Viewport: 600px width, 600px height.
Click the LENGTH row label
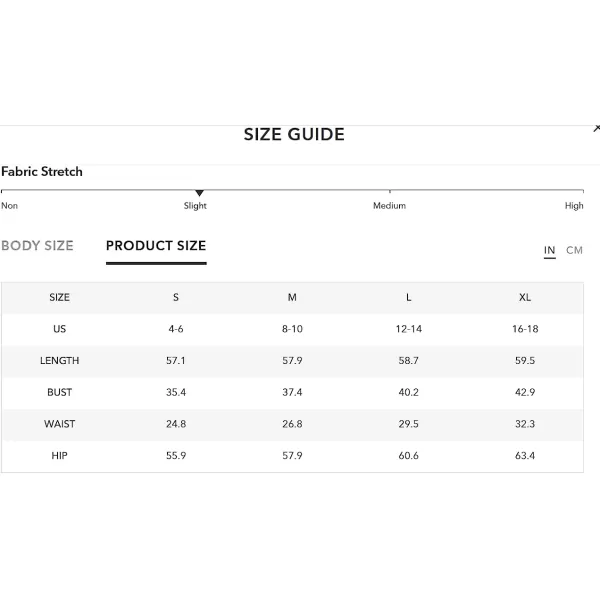tap(59, 360)
